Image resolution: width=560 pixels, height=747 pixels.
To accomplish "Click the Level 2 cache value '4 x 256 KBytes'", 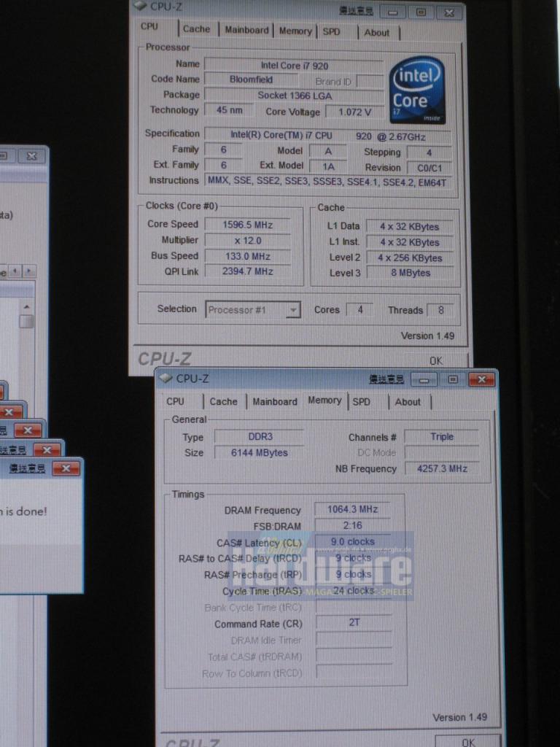I will coord(410,258).
